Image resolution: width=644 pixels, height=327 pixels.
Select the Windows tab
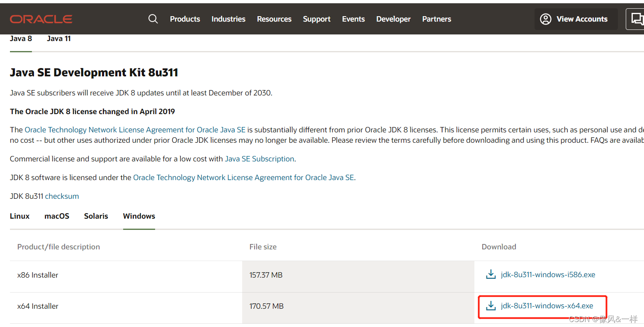[x=139, y=216]
